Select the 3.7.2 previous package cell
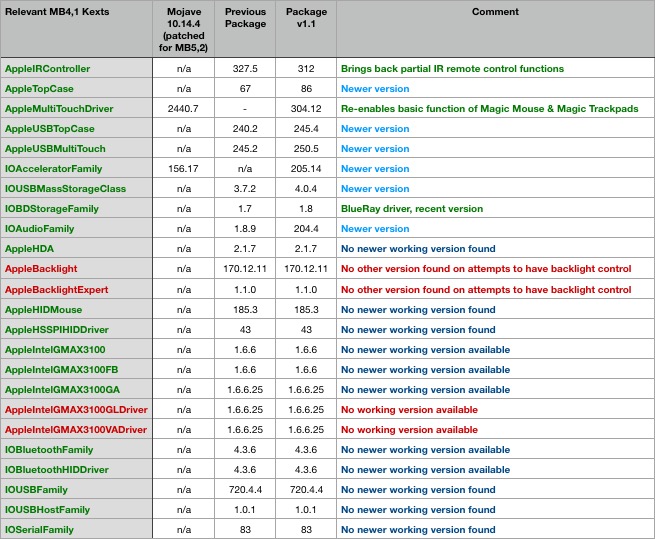Viewport: 655px width, 539px height. point(245,189)
